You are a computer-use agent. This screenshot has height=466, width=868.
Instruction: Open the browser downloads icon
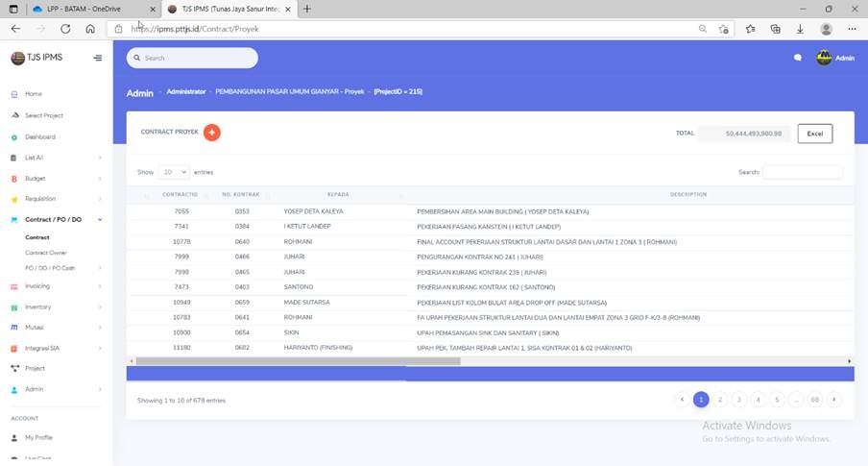point(800,29)
